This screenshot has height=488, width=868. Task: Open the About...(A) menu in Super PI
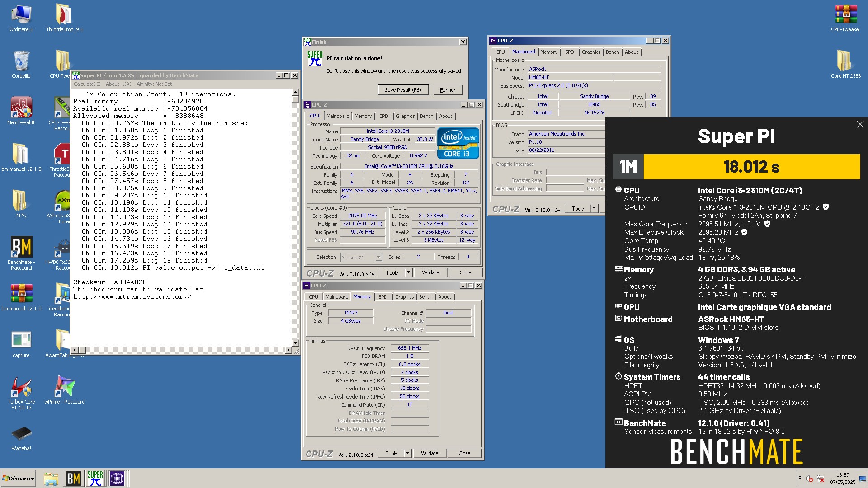tap(118, 84)
